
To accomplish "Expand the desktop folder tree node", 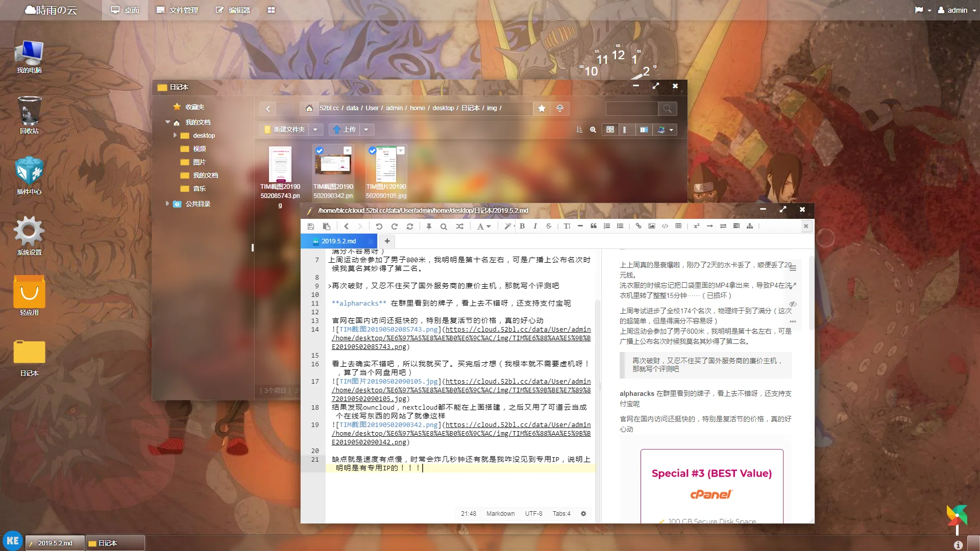I will (x=175, y=135).
